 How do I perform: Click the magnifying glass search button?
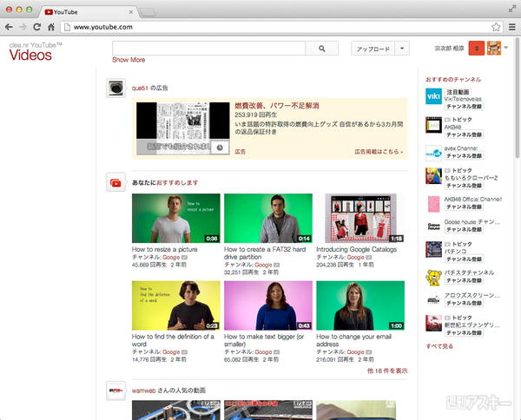coord(321,49)
